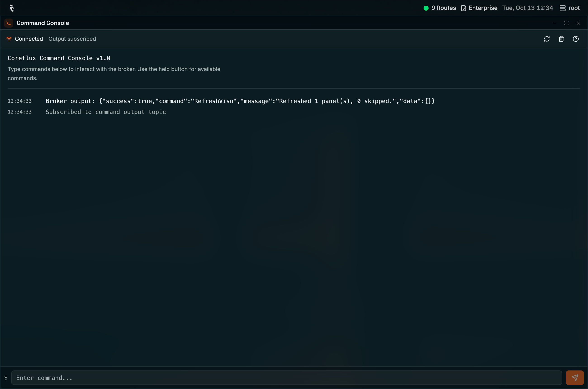Click the Type commands below instruction text
Image resolution: width=588 pixels, height=389 pixels.
click(114, 74)
